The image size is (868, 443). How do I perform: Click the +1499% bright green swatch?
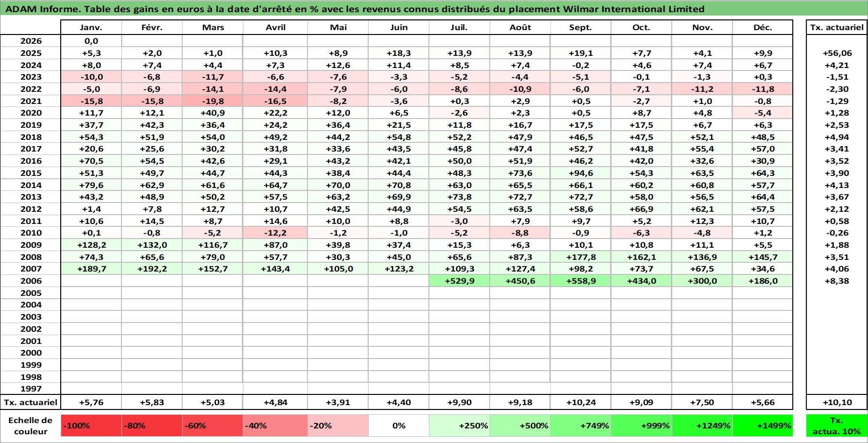coord(763,426)
